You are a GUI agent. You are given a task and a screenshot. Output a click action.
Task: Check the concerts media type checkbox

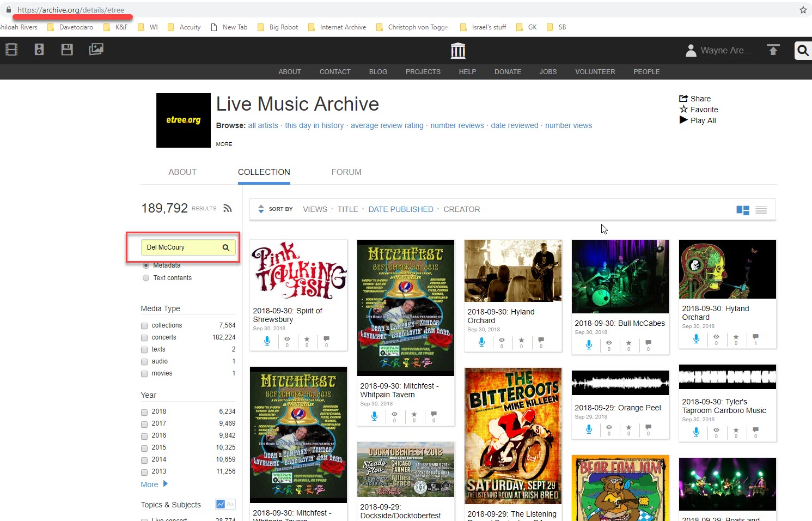(145, 338)
